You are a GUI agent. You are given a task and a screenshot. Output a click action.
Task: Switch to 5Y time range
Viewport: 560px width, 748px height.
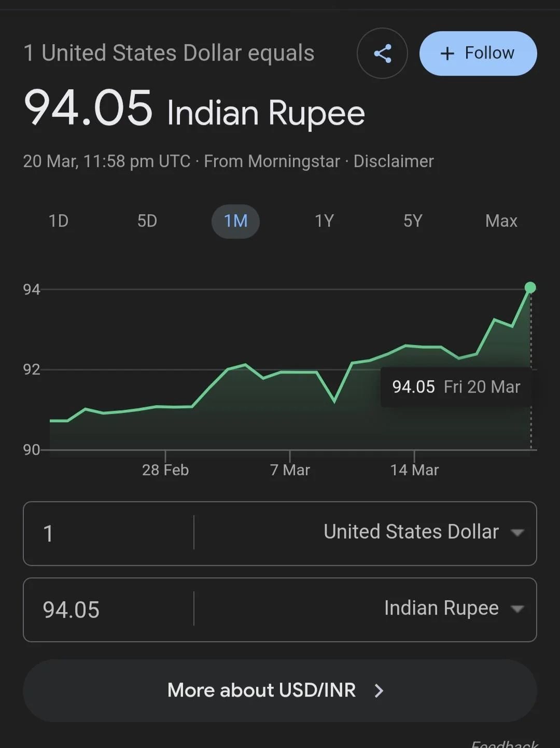pos(413,221)
